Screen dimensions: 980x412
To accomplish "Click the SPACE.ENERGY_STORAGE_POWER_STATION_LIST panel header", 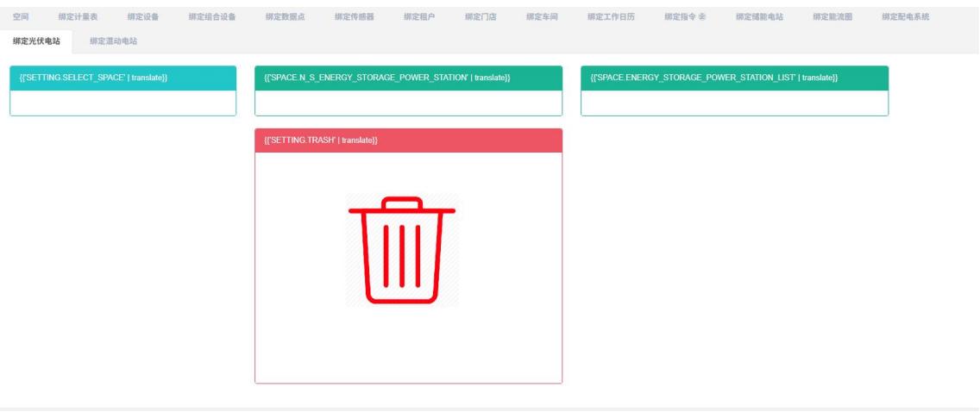I will [734, 78].
